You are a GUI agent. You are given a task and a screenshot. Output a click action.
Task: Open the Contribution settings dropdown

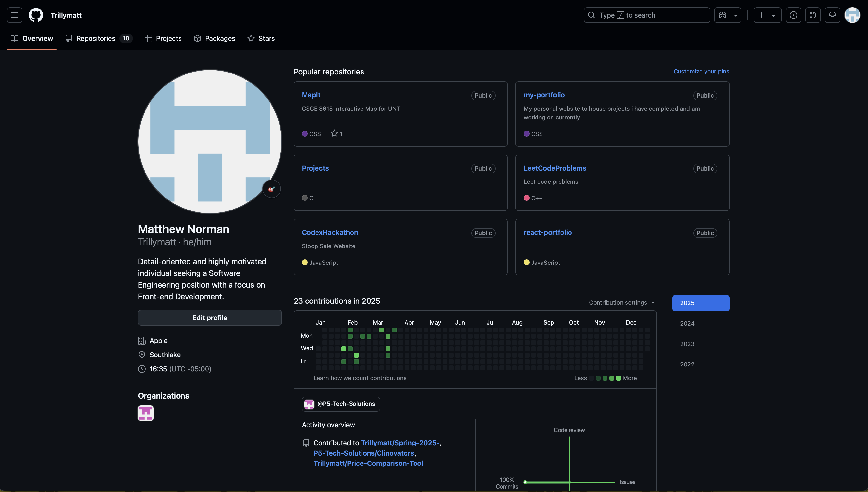[622, 302]
